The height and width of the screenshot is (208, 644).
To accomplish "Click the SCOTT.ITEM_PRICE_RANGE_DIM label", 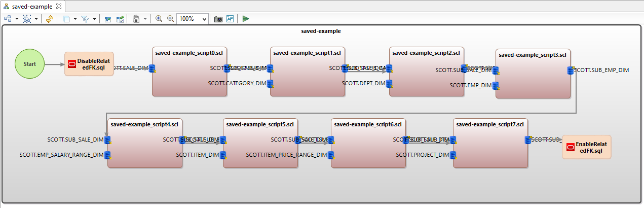I will pos(287,155).
